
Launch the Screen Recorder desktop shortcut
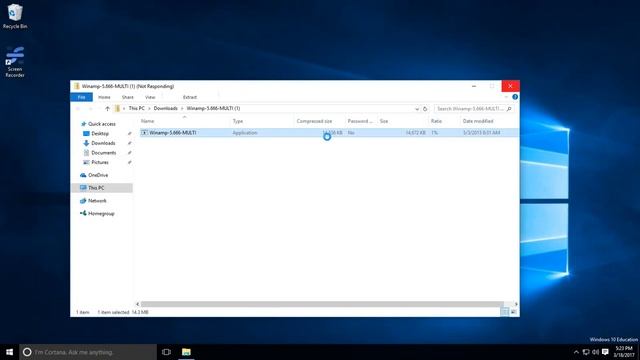click(x=15, y=62)
